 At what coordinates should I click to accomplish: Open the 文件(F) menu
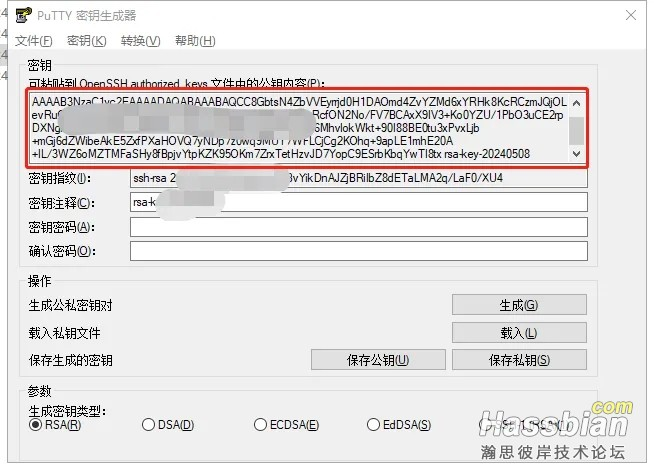point(34,41)
